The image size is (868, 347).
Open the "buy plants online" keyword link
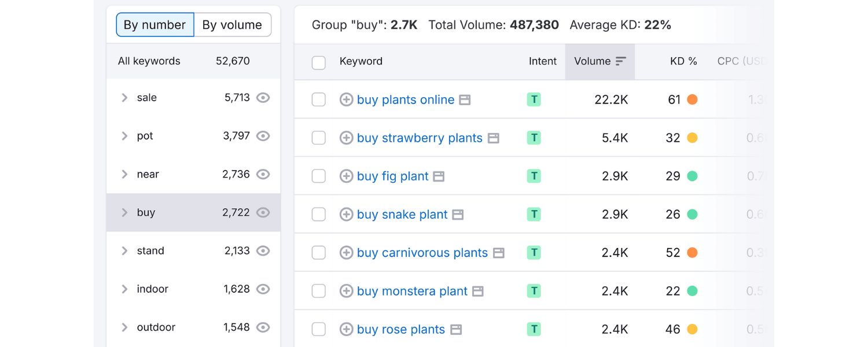point(405,99)
